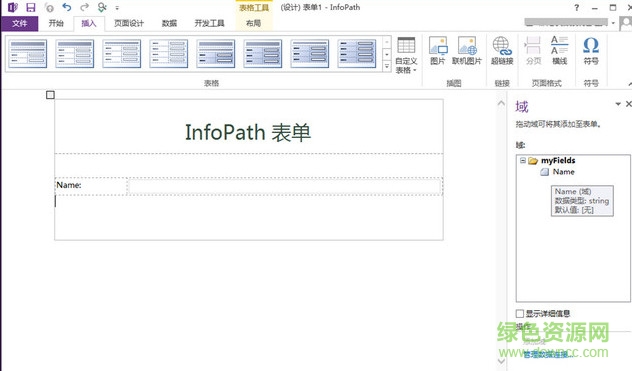Collapse the ribbon with the caret arrow
632x371 pixels.
click(x=629, y=83)
